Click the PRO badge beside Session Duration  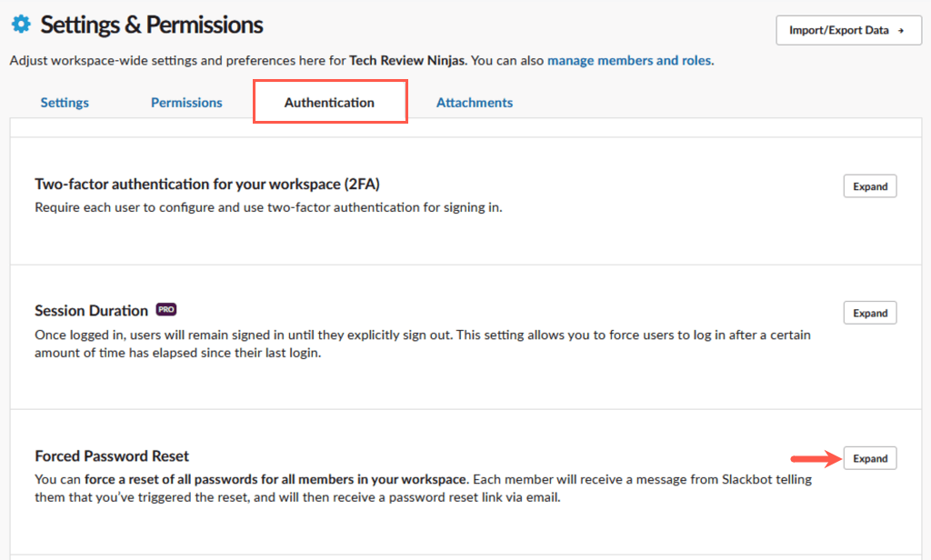[165, 309]
